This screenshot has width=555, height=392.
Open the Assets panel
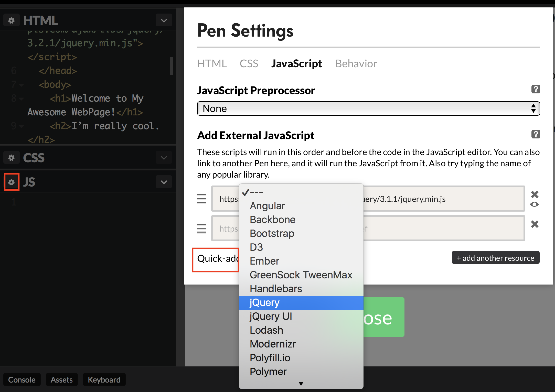pos(61,380)
